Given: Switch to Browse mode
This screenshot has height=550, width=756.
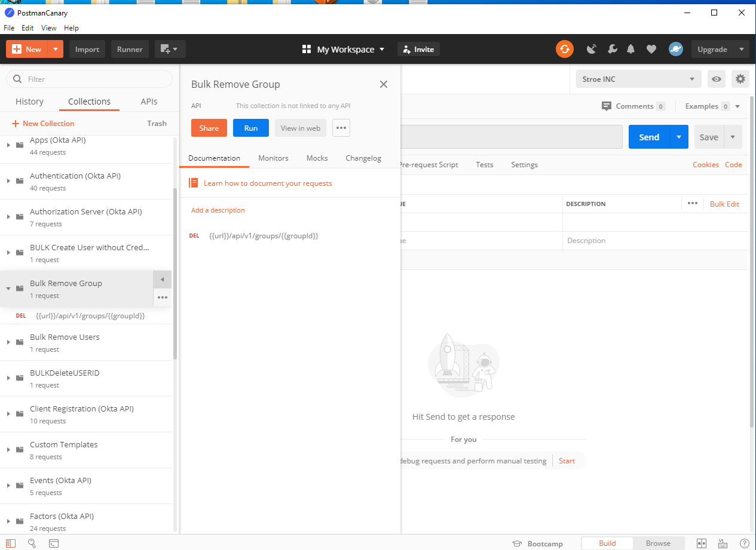Looking at the screenshot, I should (658, 543).
